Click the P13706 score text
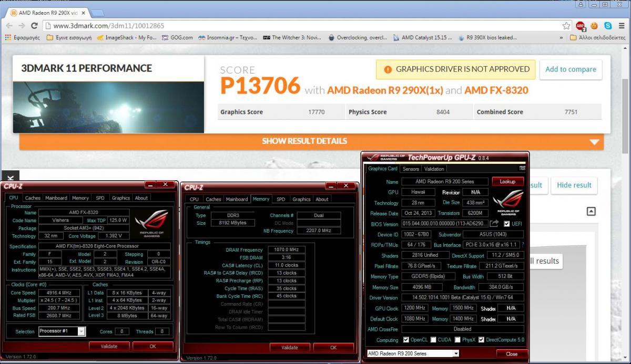This screenshot has width=631, height=364. pos(260,86)
